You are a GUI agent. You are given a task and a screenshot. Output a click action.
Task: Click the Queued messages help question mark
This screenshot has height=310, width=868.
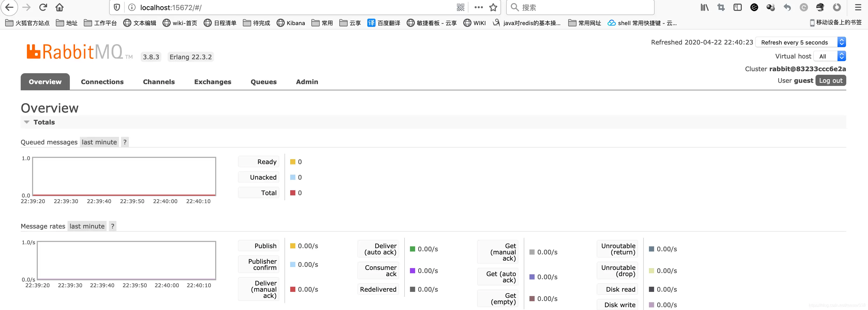pos(125,142)
